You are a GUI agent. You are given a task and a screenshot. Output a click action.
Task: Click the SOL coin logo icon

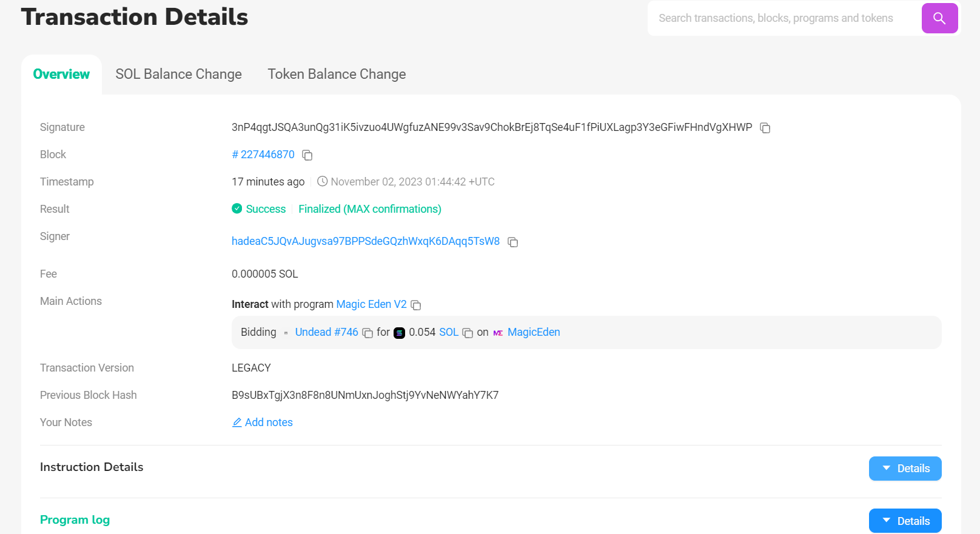click(399, 333)
